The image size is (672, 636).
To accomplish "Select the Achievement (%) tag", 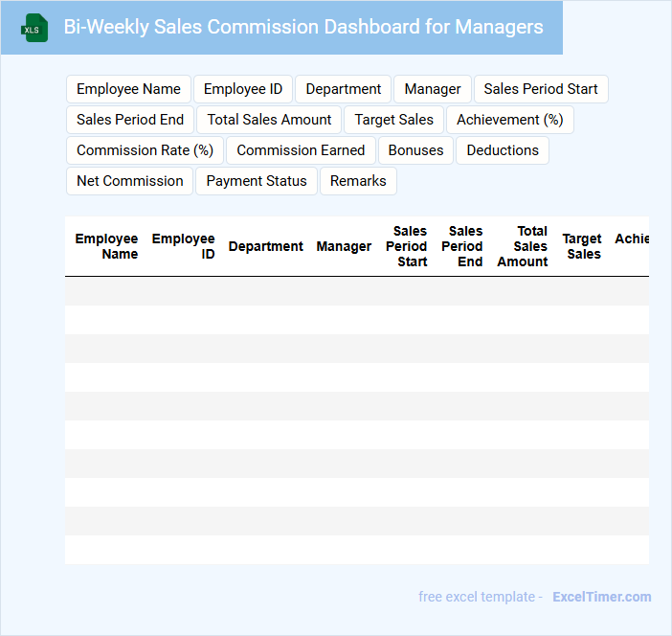I will click(509, 120).
